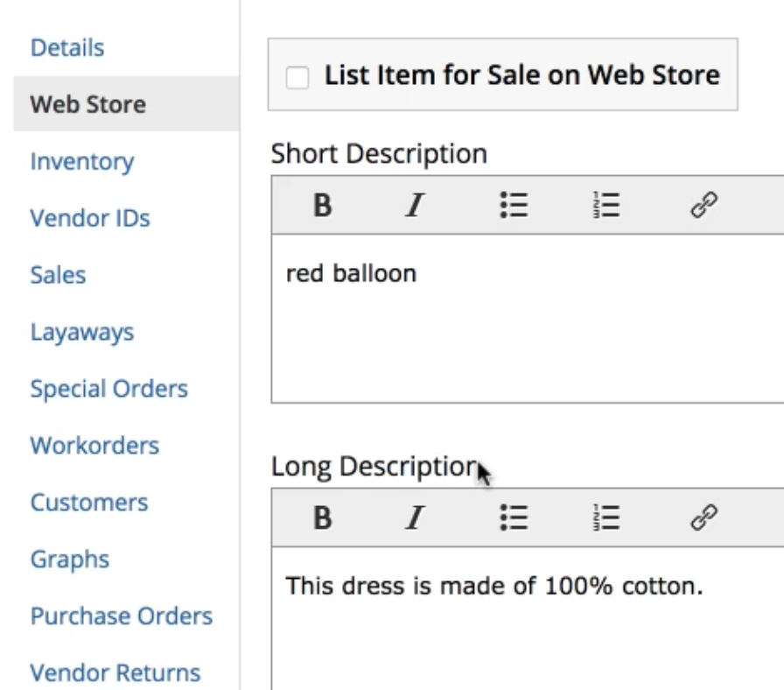Click Bold icon in Long Description toolbar

click(322, 518)
